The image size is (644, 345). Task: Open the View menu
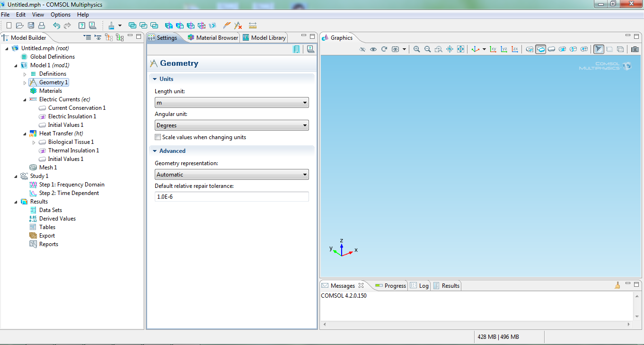coord(38,15)
